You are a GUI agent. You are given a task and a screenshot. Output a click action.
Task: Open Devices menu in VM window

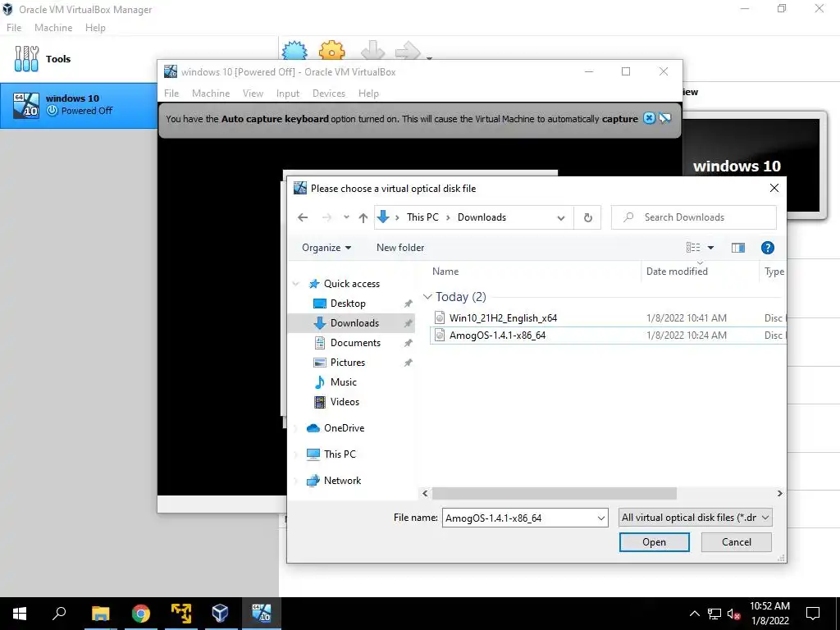tap(328, 94)
